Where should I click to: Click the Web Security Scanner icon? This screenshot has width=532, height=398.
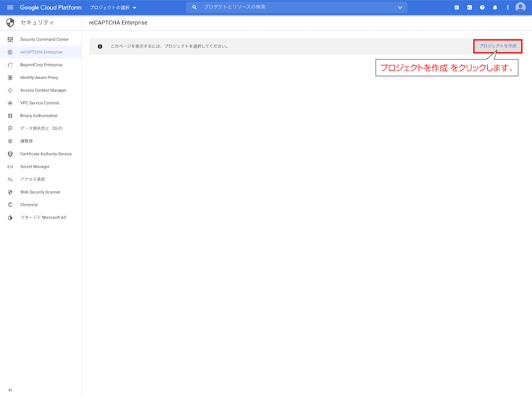click(x=10, y=192)
